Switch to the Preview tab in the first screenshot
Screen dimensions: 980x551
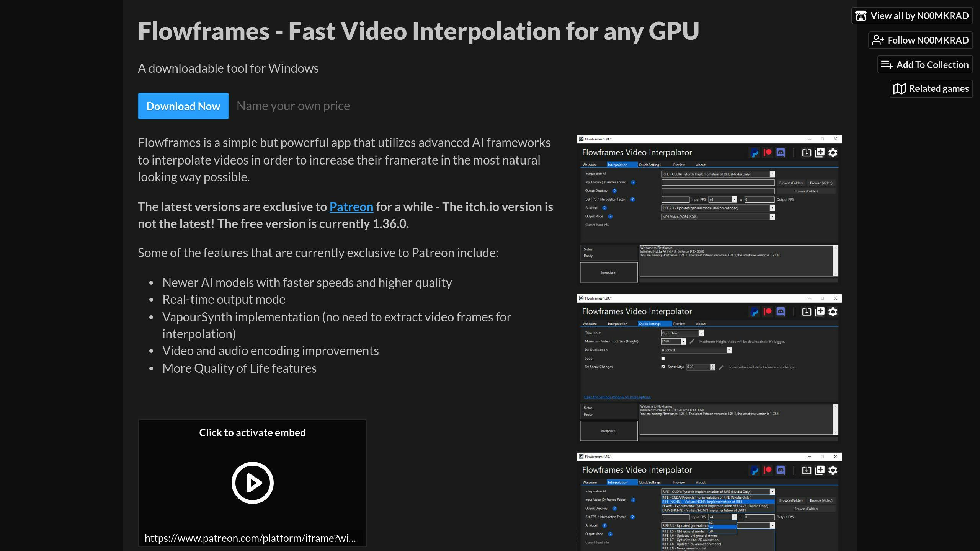679,165
